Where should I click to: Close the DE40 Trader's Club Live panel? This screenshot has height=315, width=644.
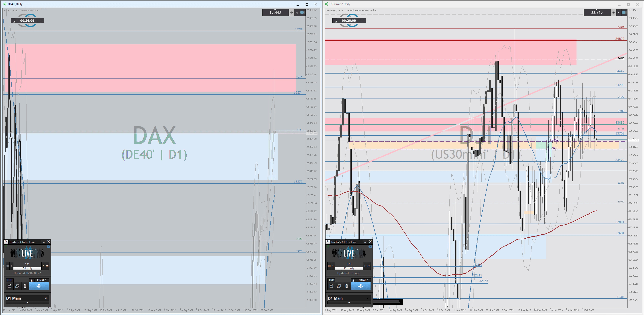click(48, 242)
